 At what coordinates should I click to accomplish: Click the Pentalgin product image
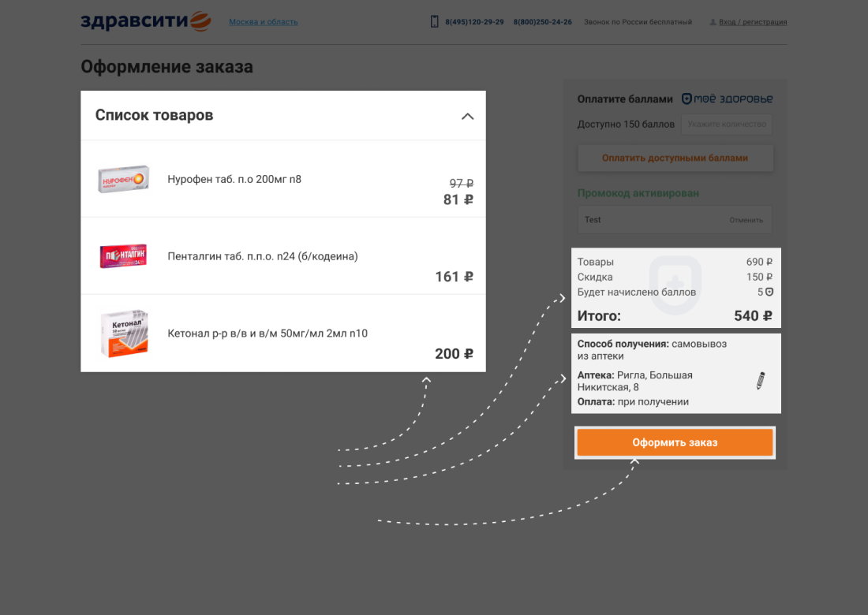123,256
